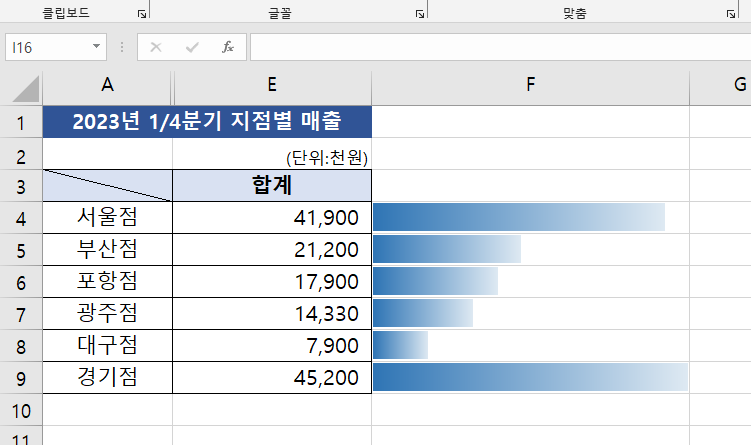Select the '경기점' cell
The image size is (751, 445).
(x=107, y=378)
